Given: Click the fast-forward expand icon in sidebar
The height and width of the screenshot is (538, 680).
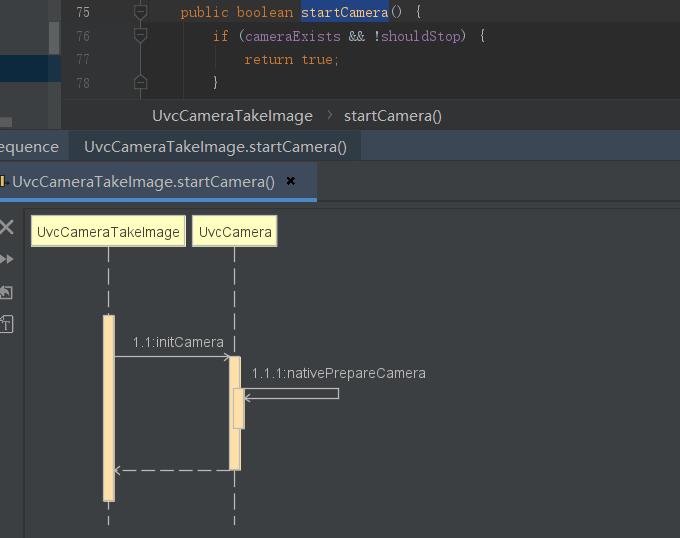Looking at the screenshot, I should click(7, 259).
